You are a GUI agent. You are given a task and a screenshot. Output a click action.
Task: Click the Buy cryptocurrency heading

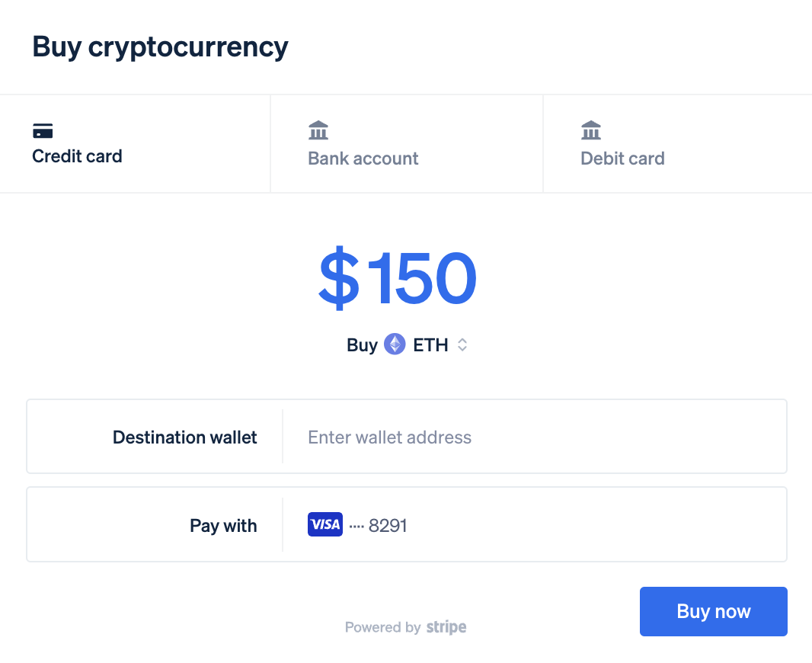(x=160, y=46)
